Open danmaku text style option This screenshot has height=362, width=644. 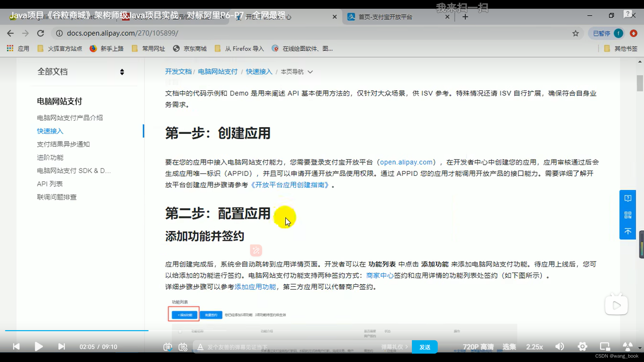(x=200, y=347)
